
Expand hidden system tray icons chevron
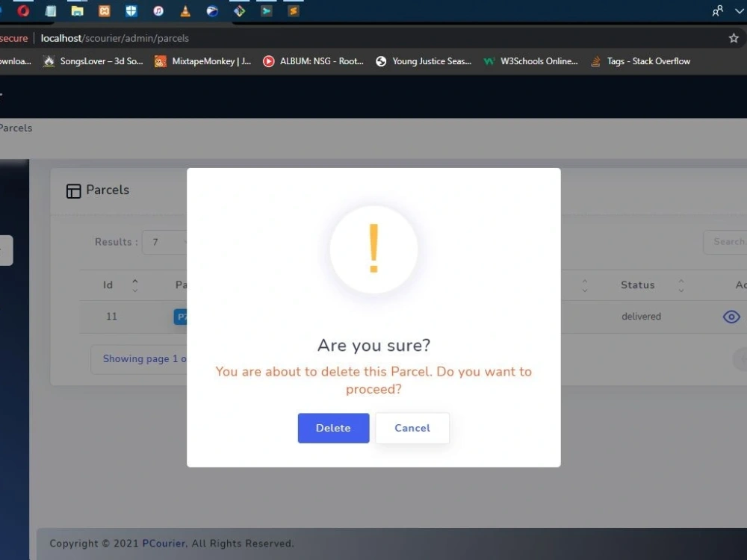coord(740,11)
